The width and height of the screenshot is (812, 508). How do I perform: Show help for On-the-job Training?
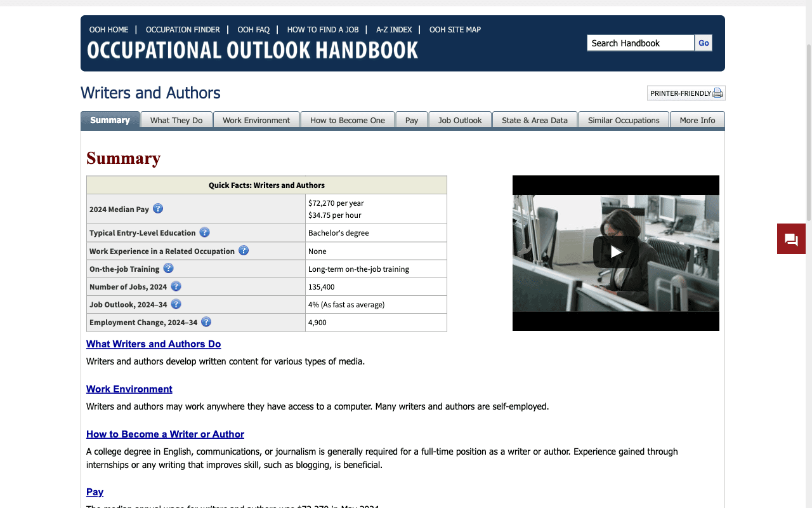pos(168,268)
